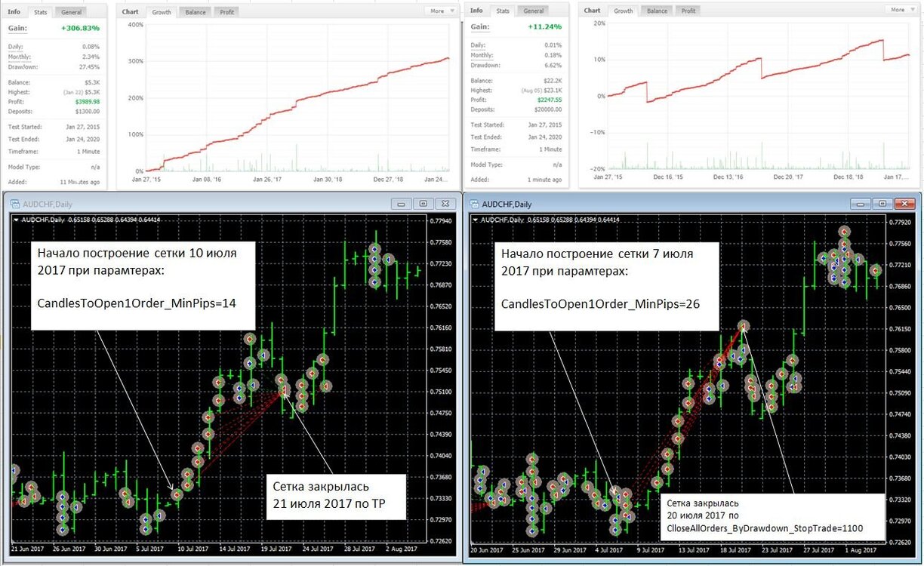Click the -20% axis label
This screenshot has width=924, height=566.
point(598,168)
